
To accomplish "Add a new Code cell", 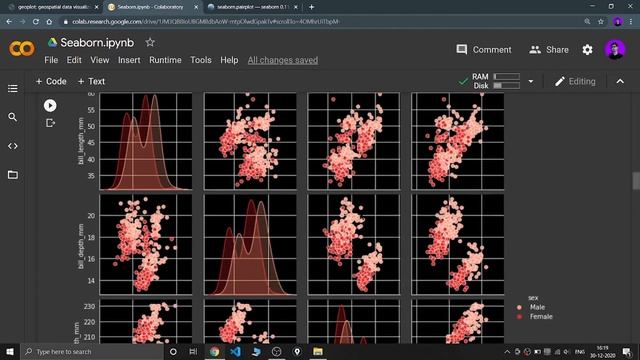I will click(51, 81).
